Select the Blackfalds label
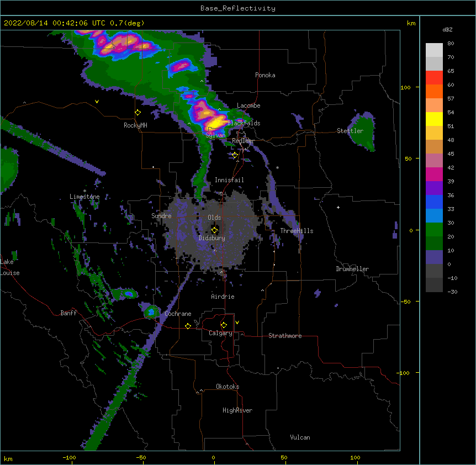476x465 pixels. click(x=244, y=123)
